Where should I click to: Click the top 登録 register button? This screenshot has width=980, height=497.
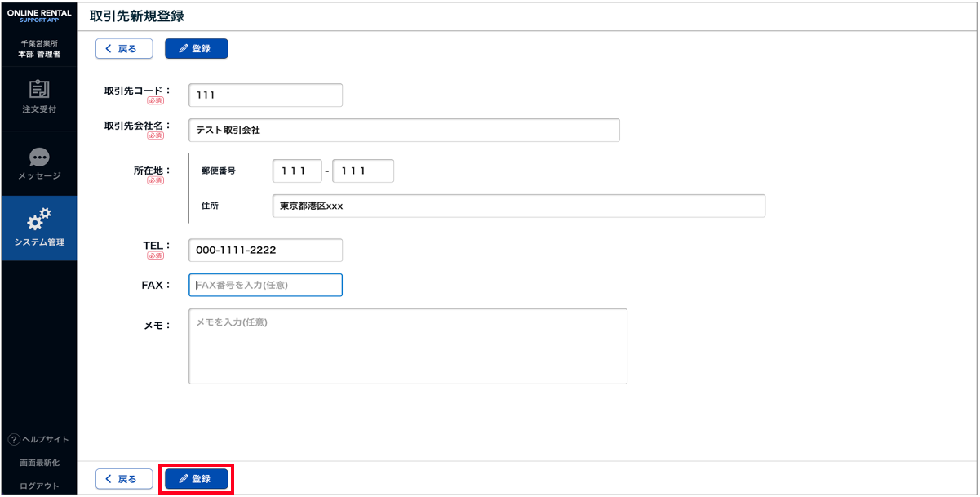[196, 49]
